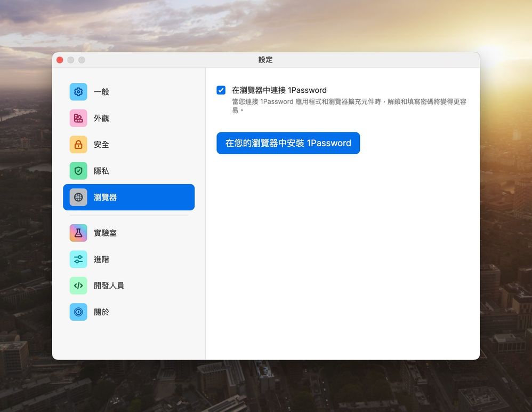This screenshot has height=412, width=532.
Task: Close the 設定 window with red button
Action: click(x=60, y=60)
